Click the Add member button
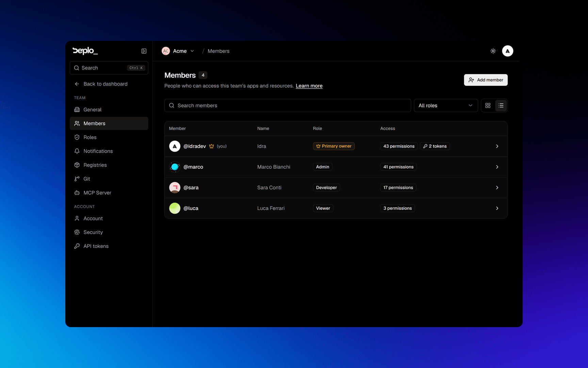The image size is (588, 368). [x=486, y=80]
